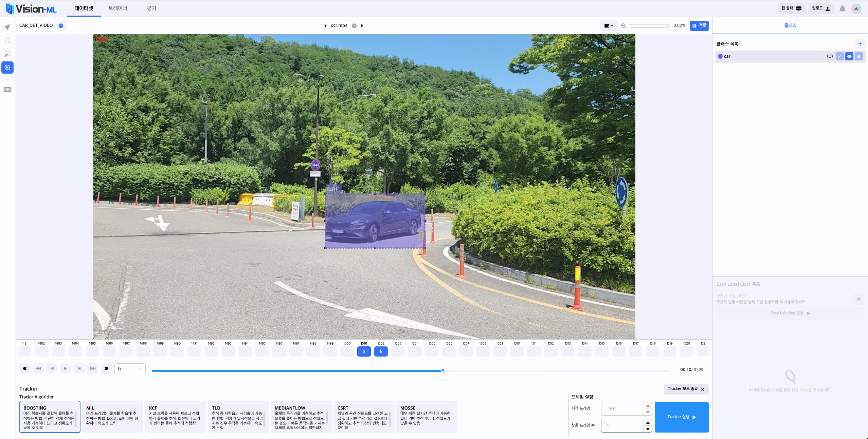Step forward one frame
The image size is (868, 439).
pos(79,368)
